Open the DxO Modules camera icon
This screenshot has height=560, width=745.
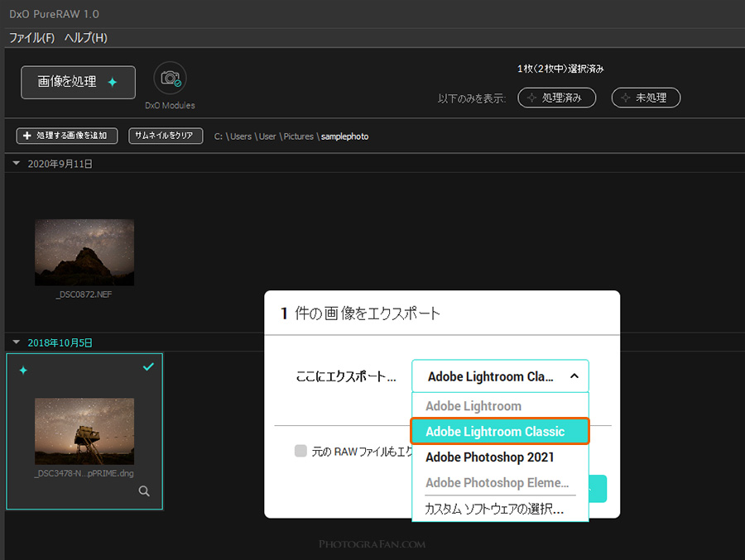(x=170, y=78)
